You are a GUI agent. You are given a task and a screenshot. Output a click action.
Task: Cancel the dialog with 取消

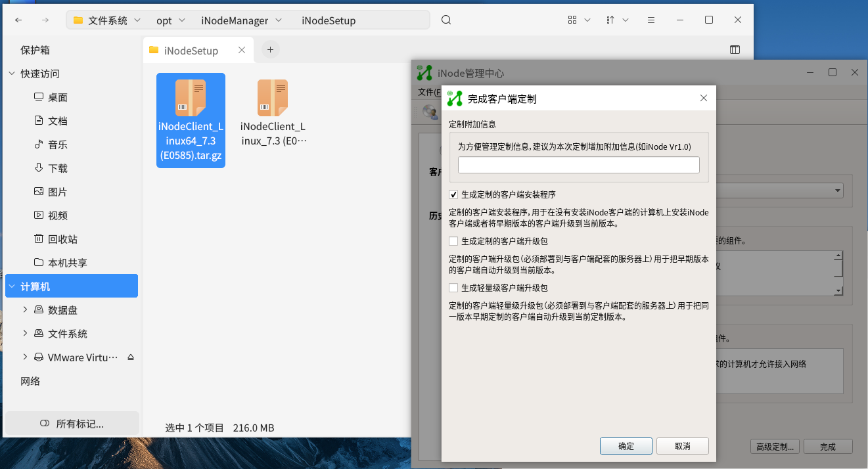[683, 446]
